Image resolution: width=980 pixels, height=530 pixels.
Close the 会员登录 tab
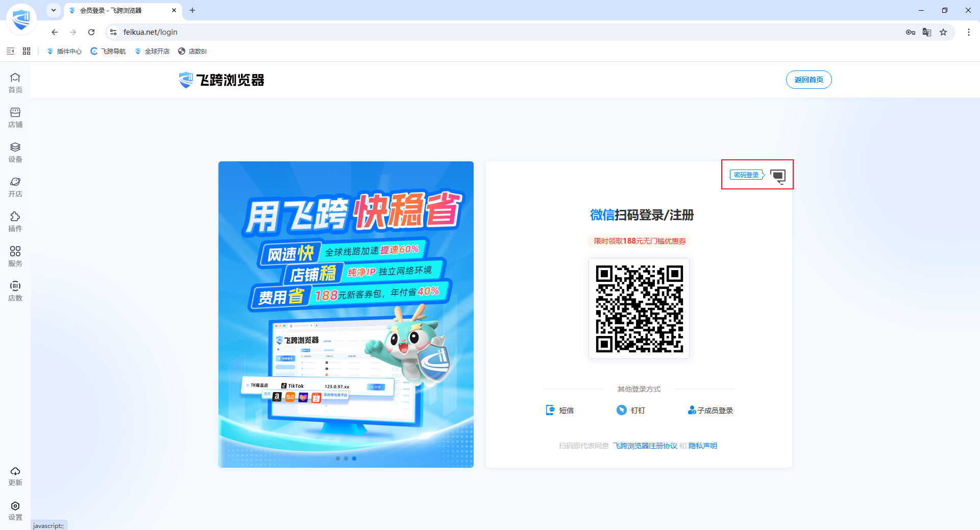tap(174, 10)
